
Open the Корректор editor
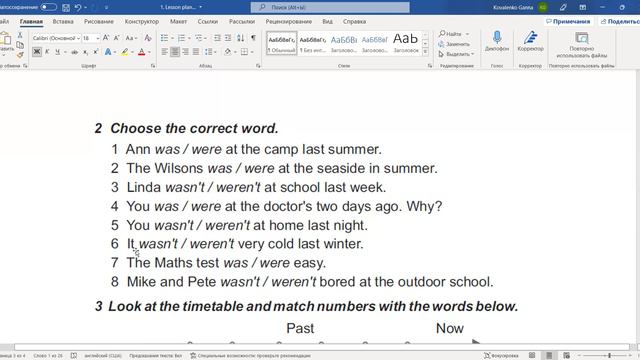point(530,41)
